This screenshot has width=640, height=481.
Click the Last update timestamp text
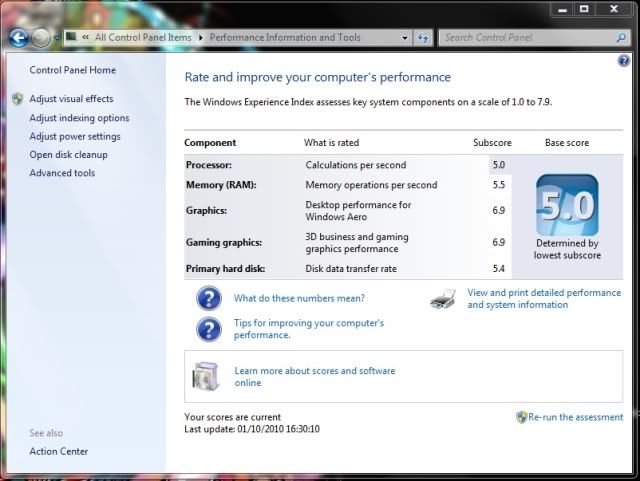coord(252,429)
